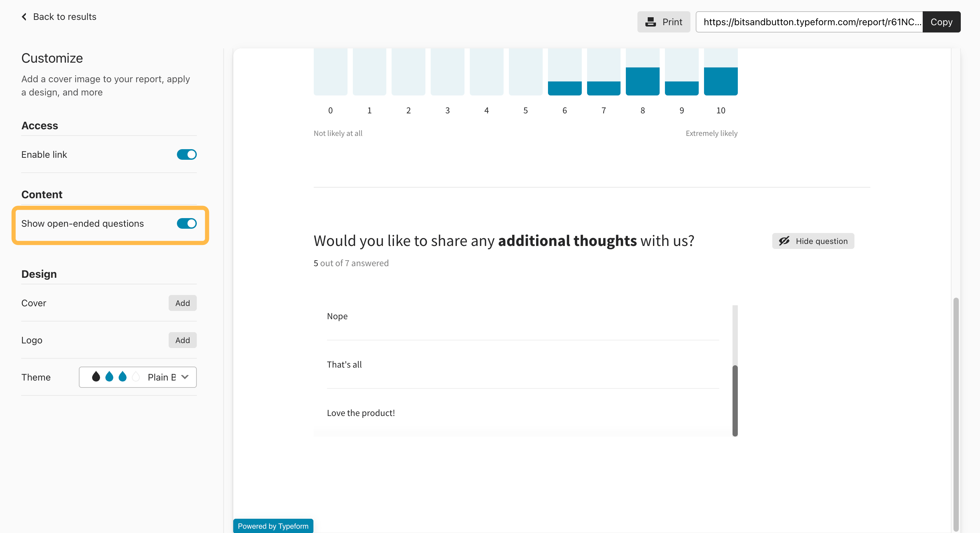
Task: Click the responses list scrollbar
Action: pos(735,400)
